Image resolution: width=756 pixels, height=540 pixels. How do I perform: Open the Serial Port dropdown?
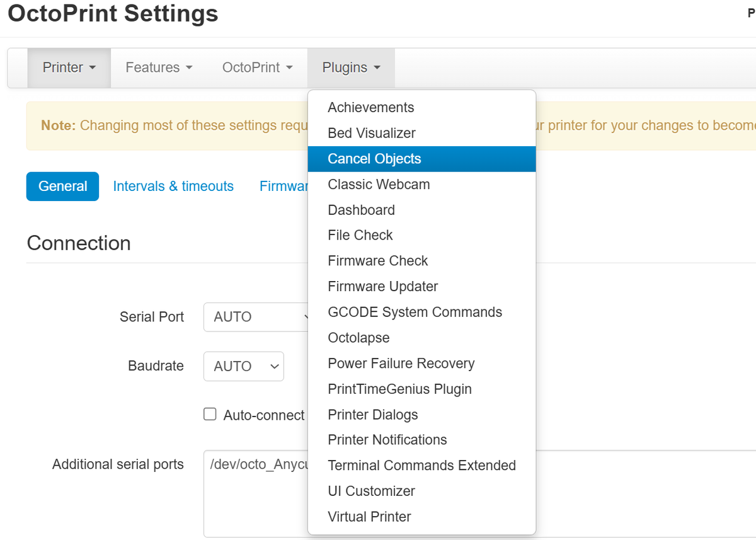(x=256, y=317)
